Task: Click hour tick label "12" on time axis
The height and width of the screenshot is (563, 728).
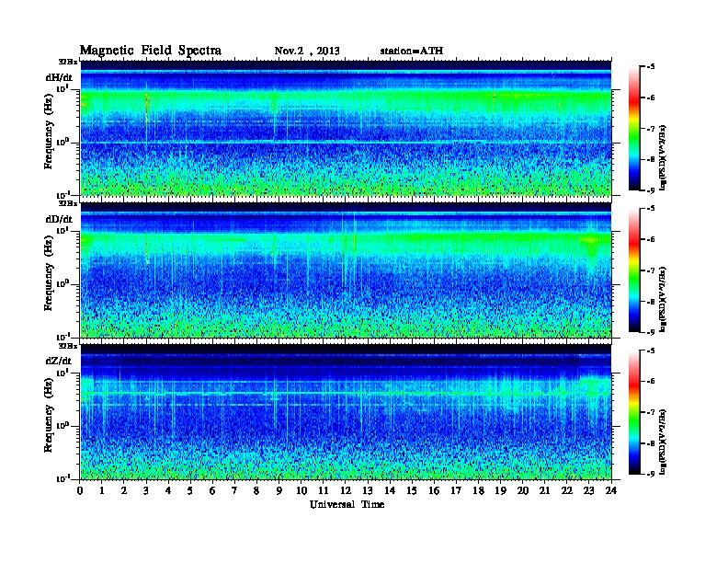Action: pos(346,490)
